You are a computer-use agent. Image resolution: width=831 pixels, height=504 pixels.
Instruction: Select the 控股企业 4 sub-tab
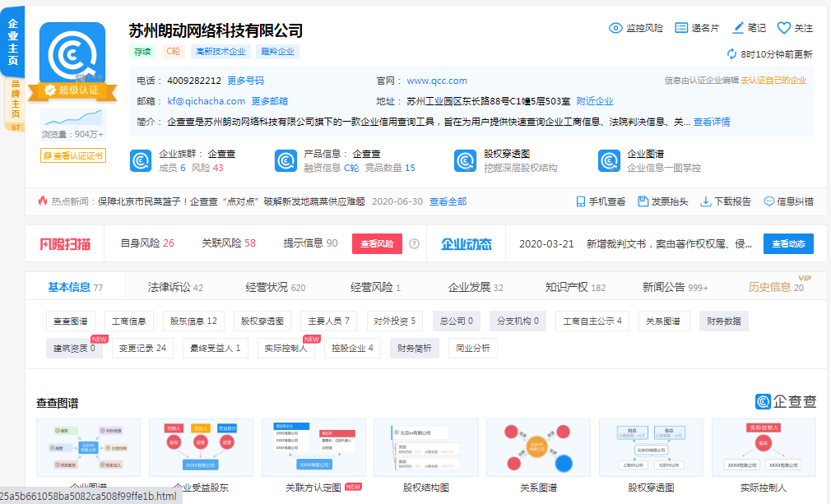[x=352, y=349]
